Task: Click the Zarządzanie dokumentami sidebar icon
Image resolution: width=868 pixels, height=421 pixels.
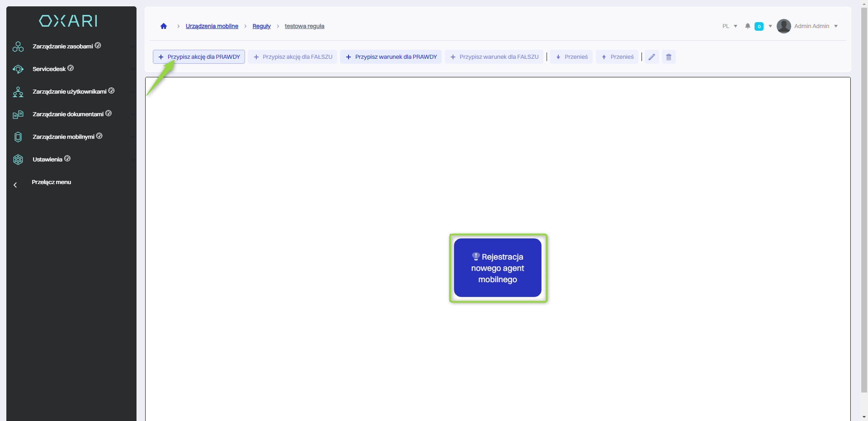Action: (18, 114)
